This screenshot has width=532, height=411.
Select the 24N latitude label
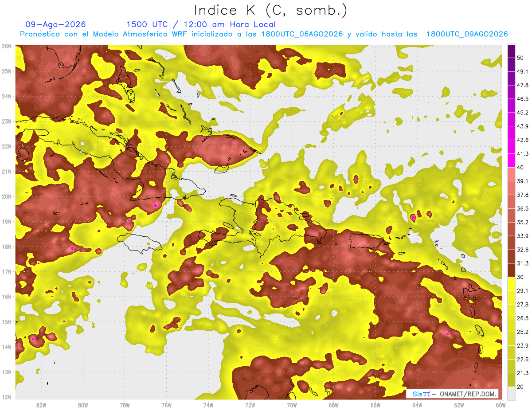point(6,96)
